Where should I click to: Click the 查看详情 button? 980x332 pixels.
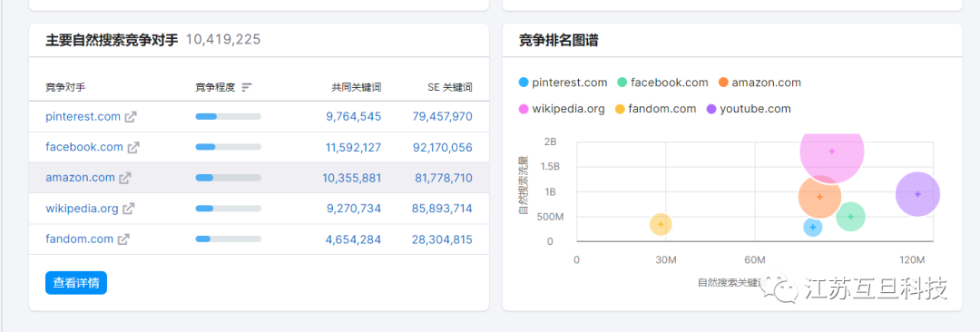tap(76, 283)
